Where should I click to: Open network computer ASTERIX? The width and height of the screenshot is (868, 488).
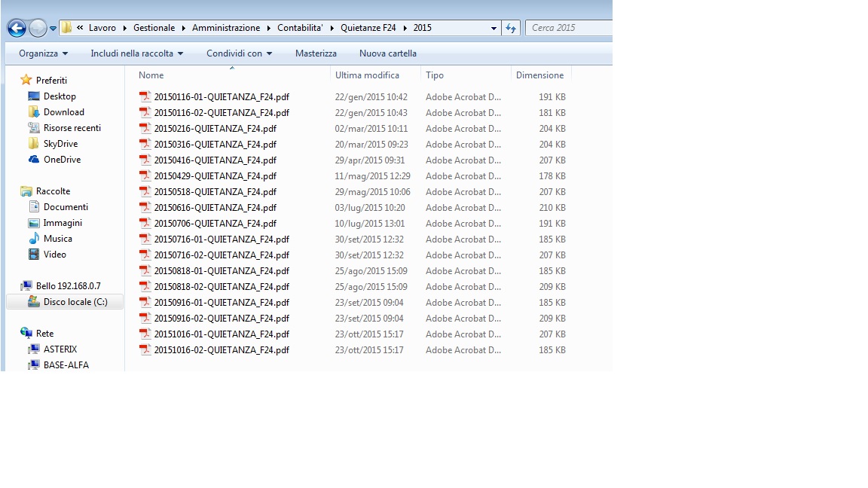[x=60, y=349]
